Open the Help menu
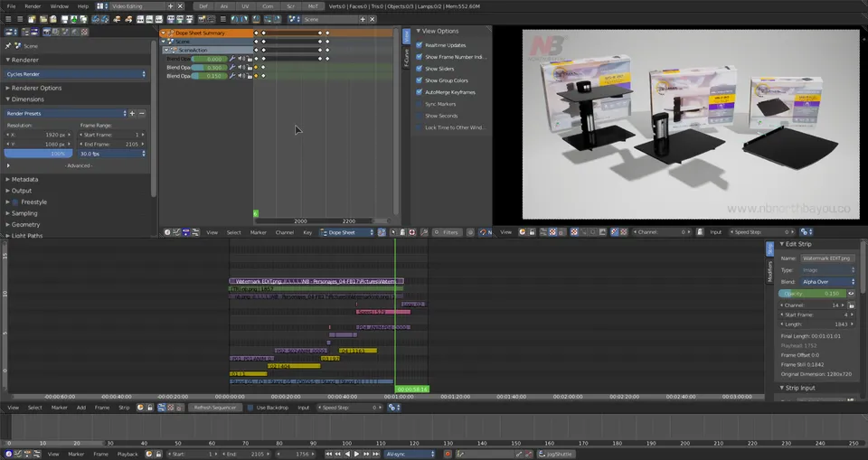This screenshot has width=868, height=460. pos(83,6)
